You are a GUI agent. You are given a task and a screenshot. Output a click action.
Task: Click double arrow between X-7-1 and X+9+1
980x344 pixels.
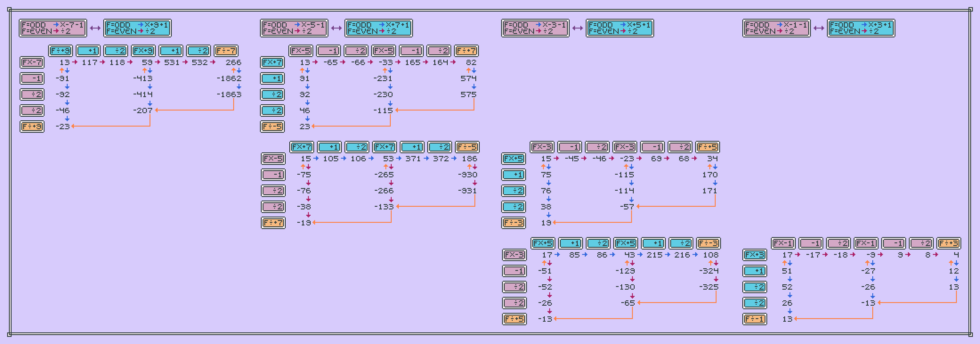(95, 28)
